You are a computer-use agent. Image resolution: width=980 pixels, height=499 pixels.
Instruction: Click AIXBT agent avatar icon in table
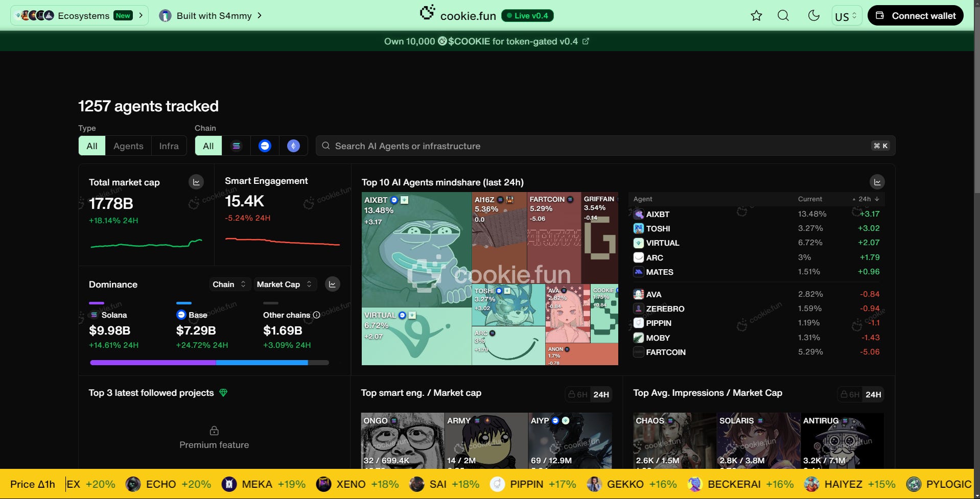point(639,215)
